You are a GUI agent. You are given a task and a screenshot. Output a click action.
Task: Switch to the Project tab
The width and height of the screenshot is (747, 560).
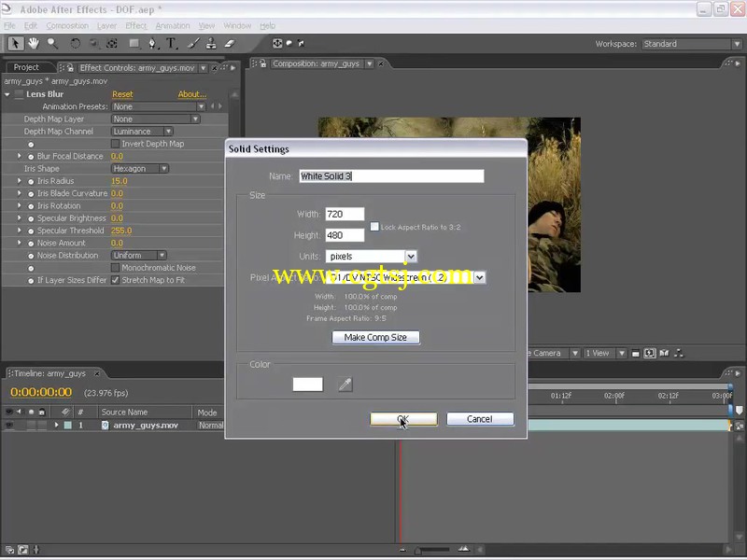click(26, 67)
